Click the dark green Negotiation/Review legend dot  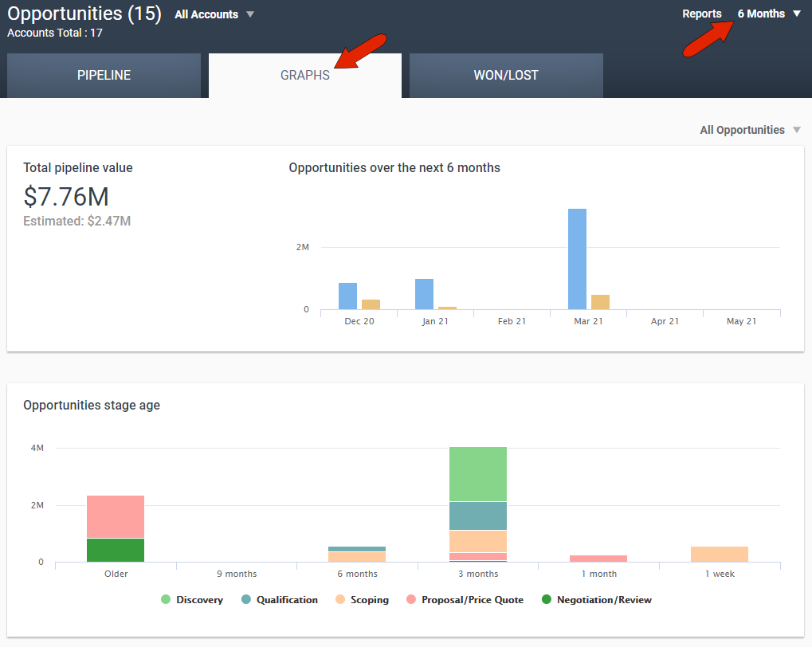click(546, 600)
